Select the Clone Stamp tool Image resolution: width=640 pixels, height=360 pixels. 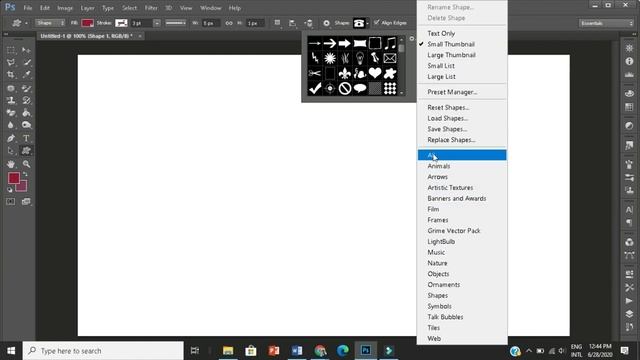click(11, 100)
